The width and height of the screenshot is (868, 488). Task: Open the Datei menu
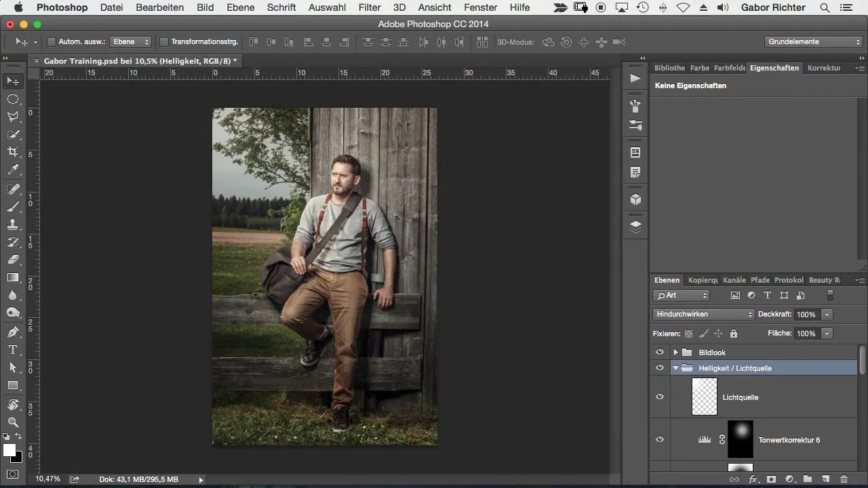pos(111,7)
